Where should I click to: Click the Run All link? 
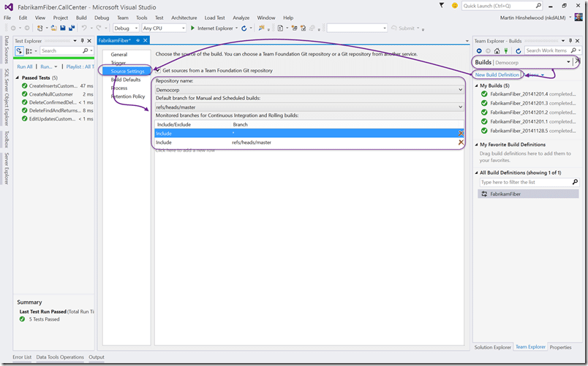tap(25, 66)
